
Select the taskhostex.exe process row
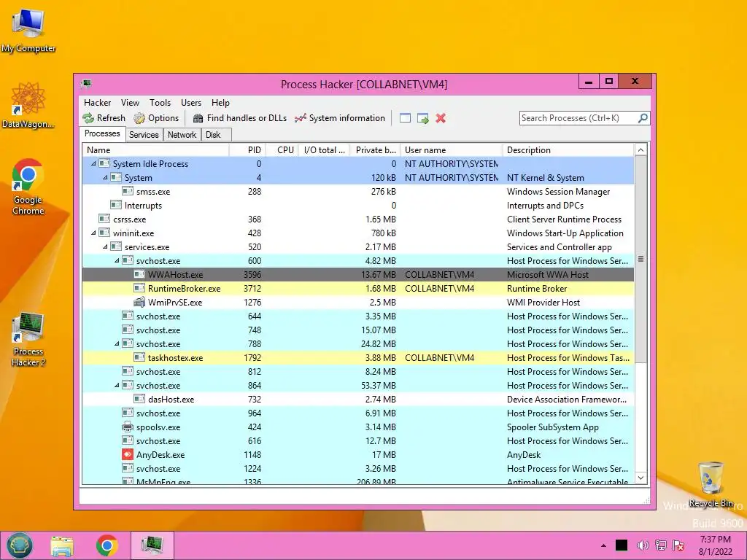click(358, 357)
